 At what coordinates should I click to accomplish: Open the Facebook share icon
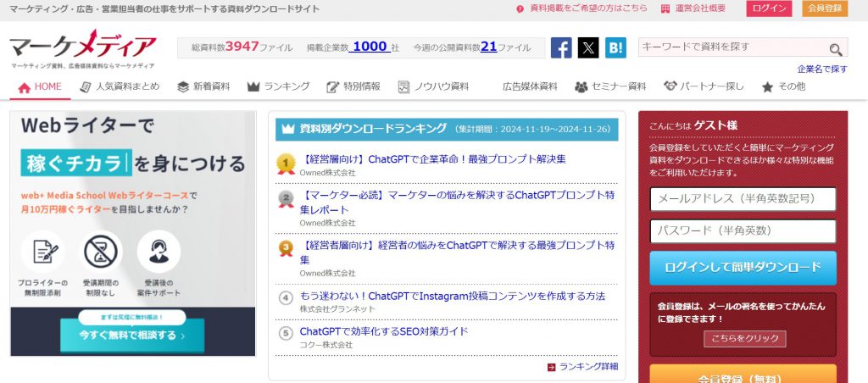pos(561,47)
